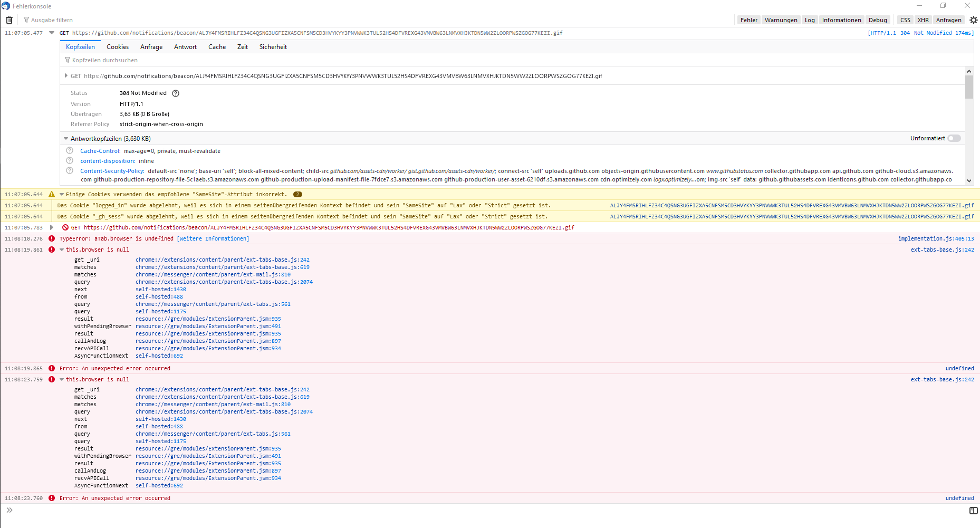Open the console settings gear
Image resolution: width=980 pixels, height=528 pixels.
click(x=974, y=20)
